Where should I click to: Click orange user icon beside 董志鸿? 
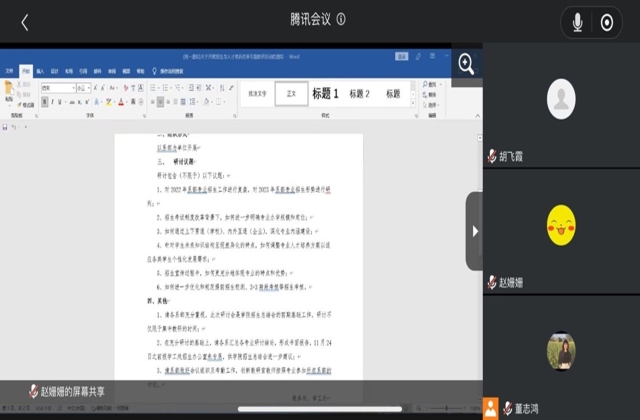click(491, 406)
